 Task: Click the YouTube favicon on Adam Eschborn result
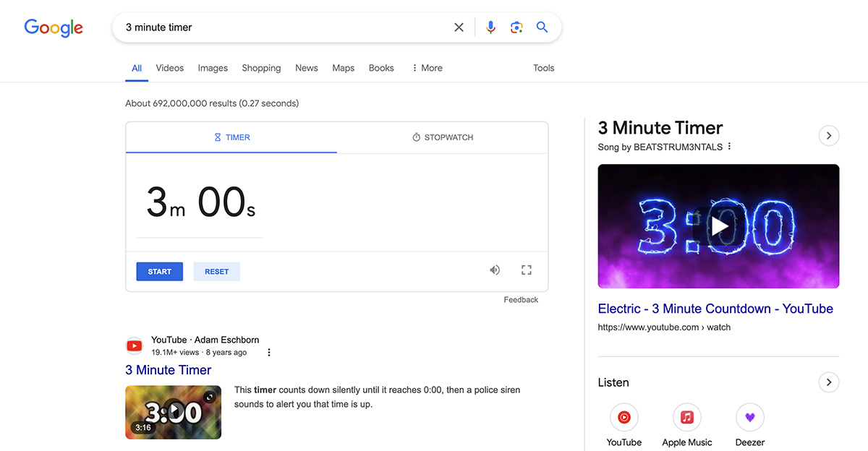[x=134, y=346]
